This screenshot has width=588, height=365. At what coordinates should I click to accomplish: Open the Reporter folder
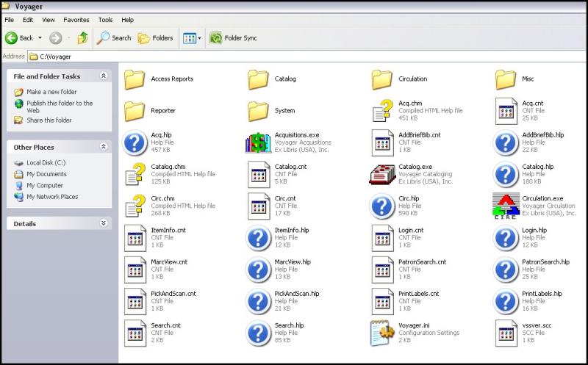(135, 111)
